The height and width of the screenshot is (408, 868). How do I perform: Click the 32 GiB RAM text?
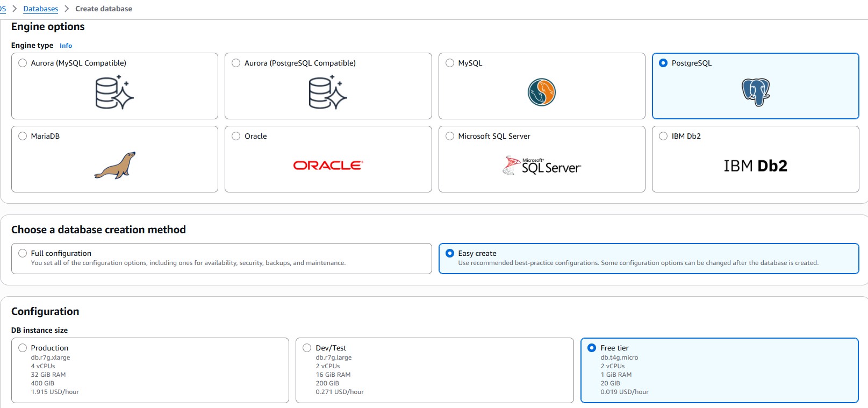(48, 375)
